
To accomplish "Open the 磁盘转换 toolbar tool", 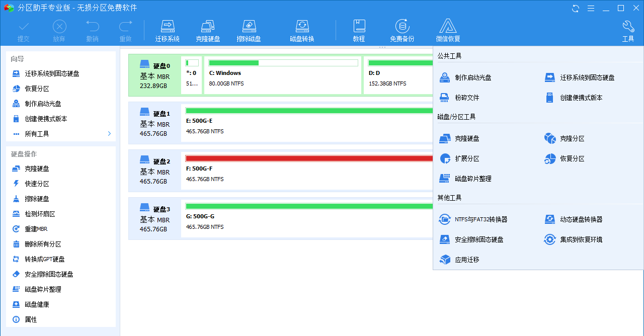I will [x=302, y=30].
